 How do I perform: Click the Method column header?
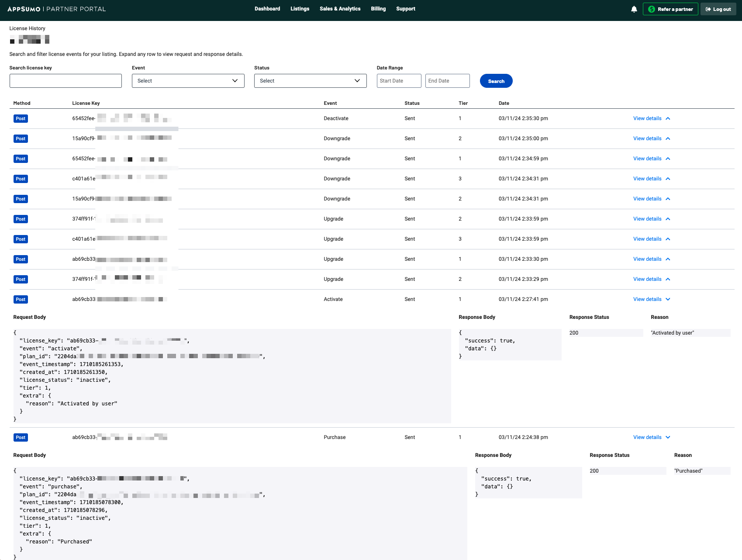coord(22,103)
